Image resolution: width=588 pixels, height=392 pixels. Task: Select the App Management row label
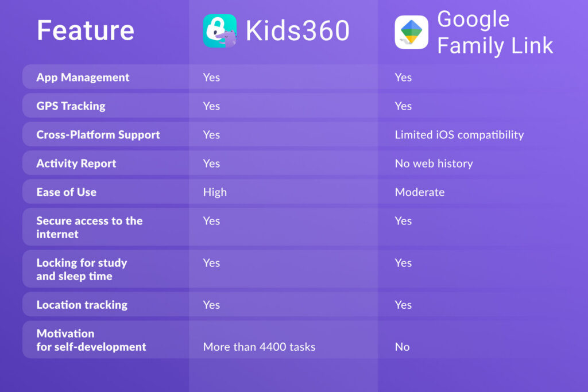(83, 77)
